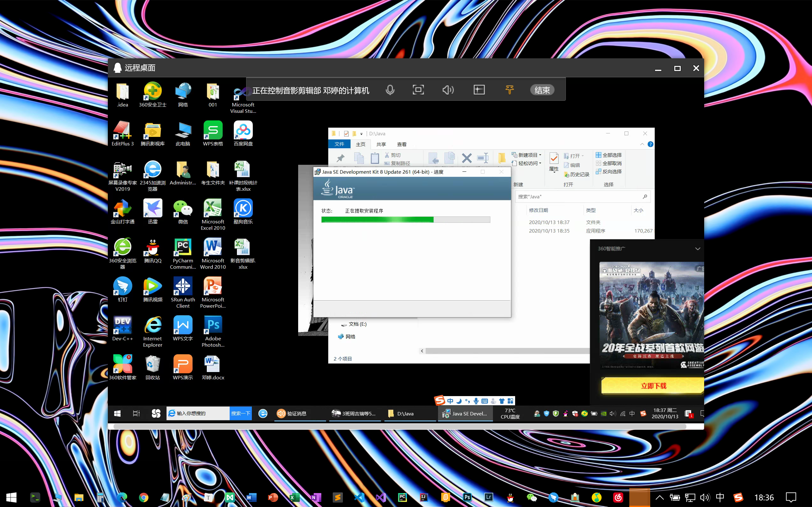Viewport: 812px width, 507px height.
Task: Open the 查看 ribbon tab
Action: [x=401, y=144]
